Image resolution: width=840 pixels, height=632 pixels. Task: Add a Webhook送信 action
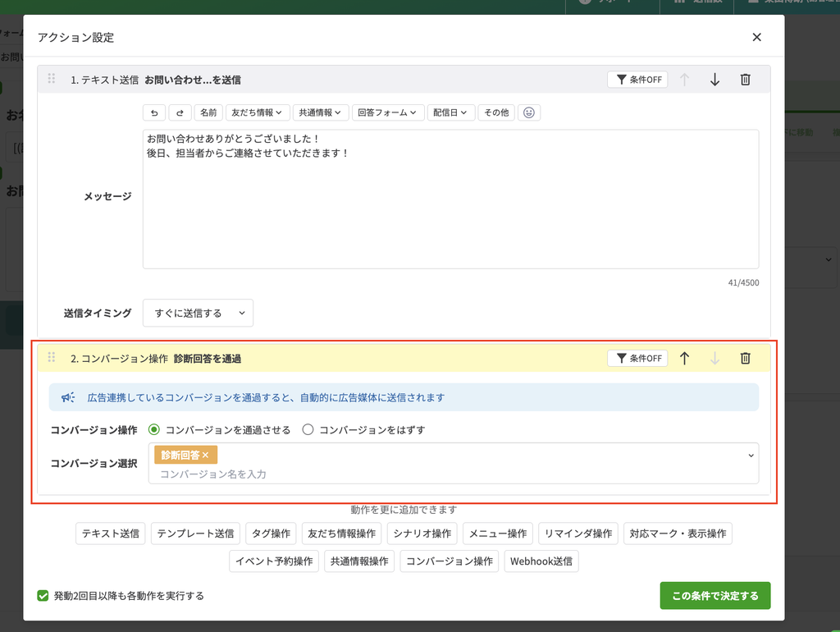point(541,561)
